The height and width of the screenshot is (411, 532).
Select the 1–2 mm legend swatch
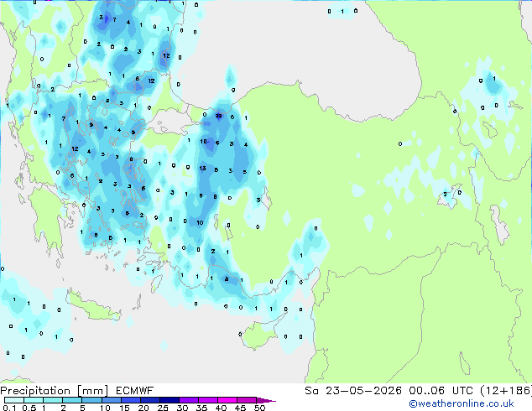click(53, 400)
